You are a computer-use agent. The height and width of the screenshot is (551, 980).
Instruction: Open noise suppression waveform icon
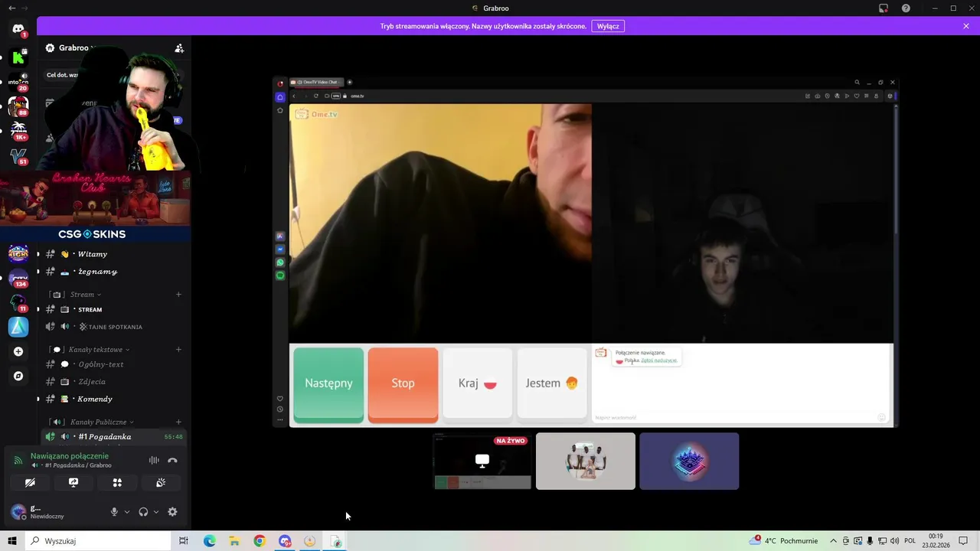coord(154,461)
